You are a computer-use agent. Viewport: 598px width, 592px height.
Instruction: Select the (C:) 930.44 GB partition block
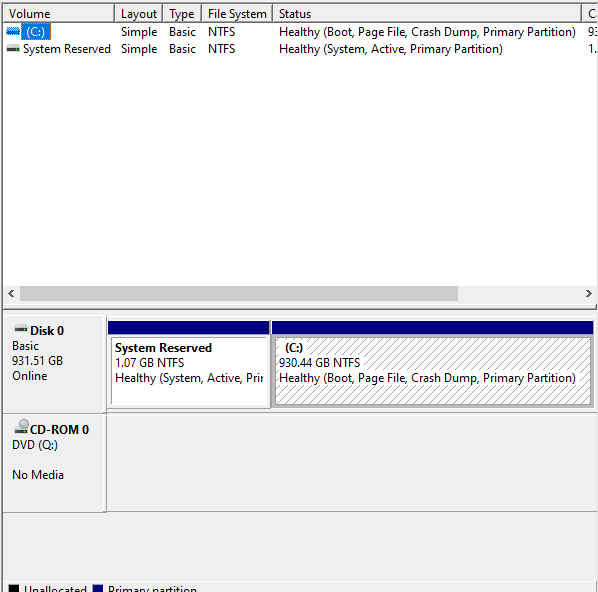[x=432, y=364]
